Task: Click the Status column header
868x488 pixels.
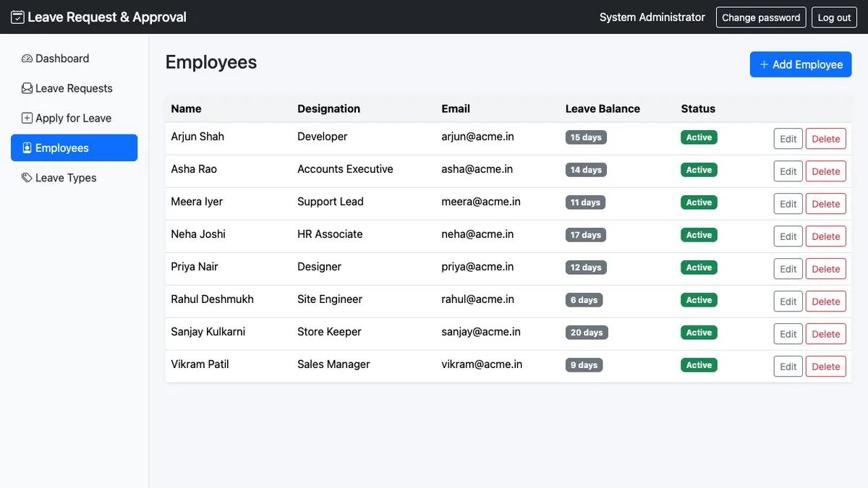Action: [x=698, y=108]
